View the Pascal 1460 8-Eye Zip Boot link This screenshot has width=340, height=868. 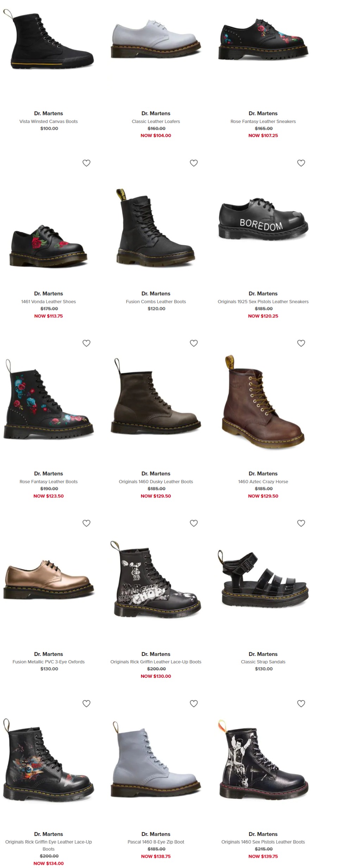point(156,842)
